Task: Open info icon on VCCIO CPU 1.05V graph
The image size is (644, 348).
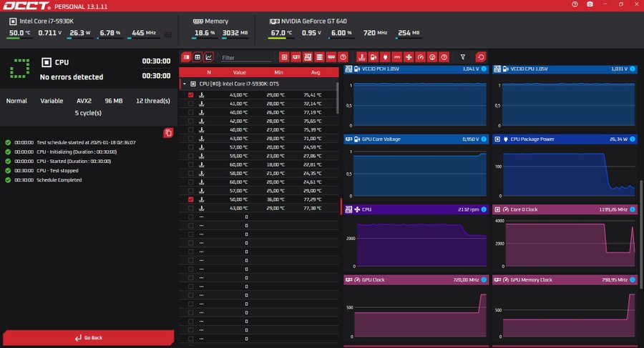Action: 633,69
